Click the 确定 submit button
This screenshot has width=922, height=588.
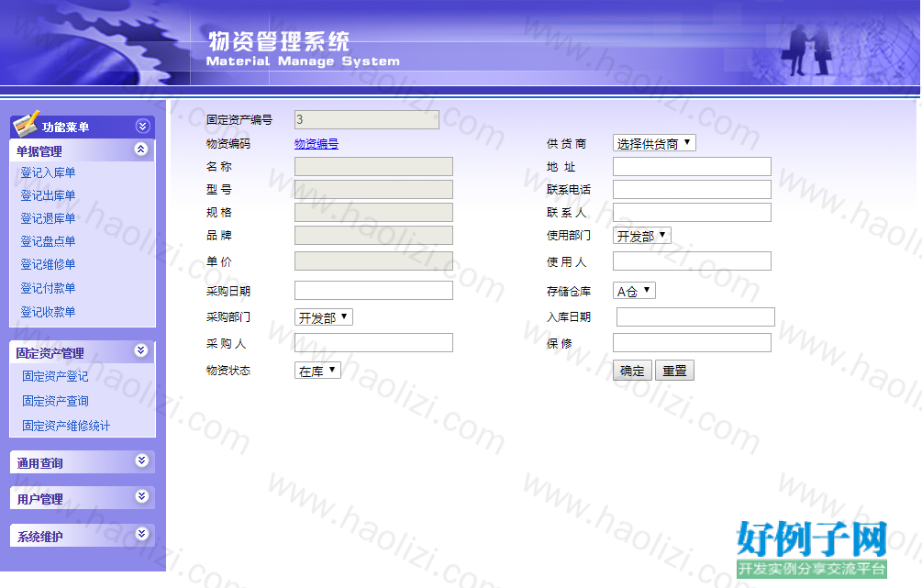point(632,371)
